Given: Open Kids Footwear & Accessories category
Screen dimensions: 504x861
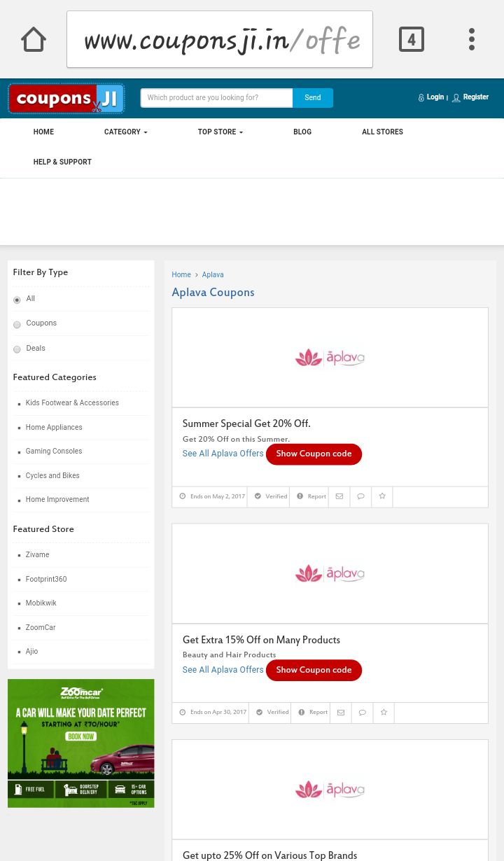Looking at the screenshot, I should pos(72,403).
